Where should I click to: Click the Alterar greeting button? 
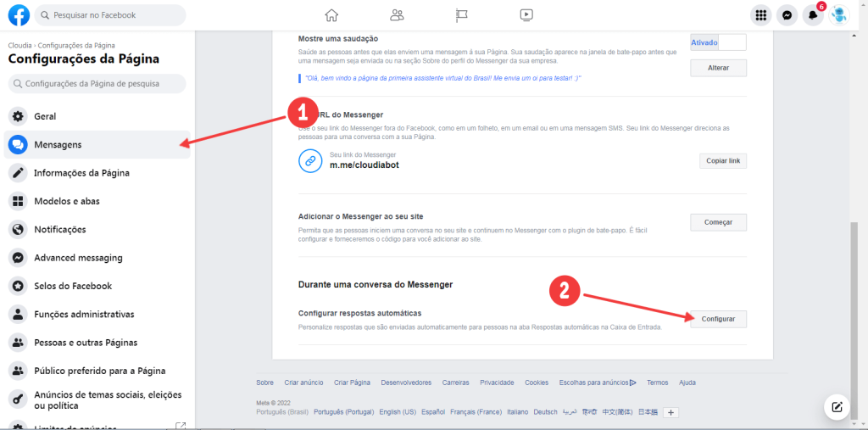718,68
